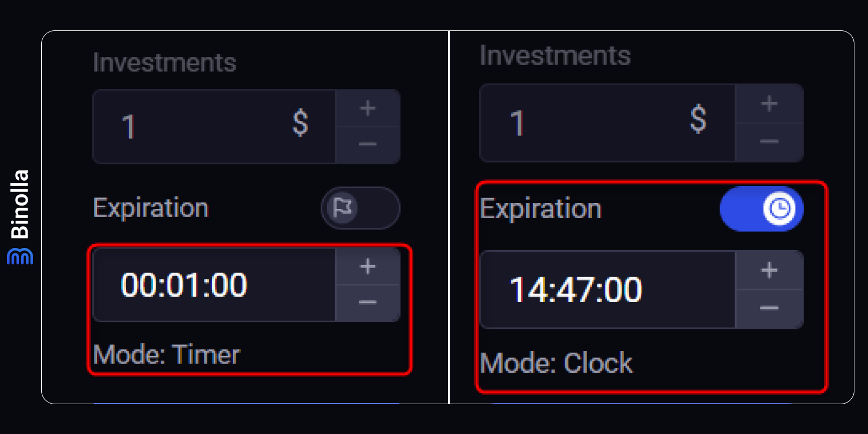Click the clock icon in Expiration toggle
The height and width of the screenshot is (434, 868).
click(x=780, y=209)
